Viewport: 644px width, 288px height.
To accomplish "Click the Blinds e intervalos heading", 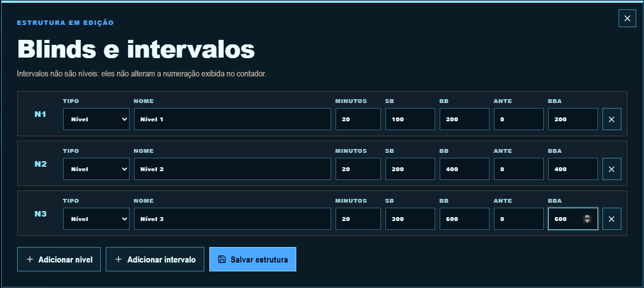I will pos(136,49).
